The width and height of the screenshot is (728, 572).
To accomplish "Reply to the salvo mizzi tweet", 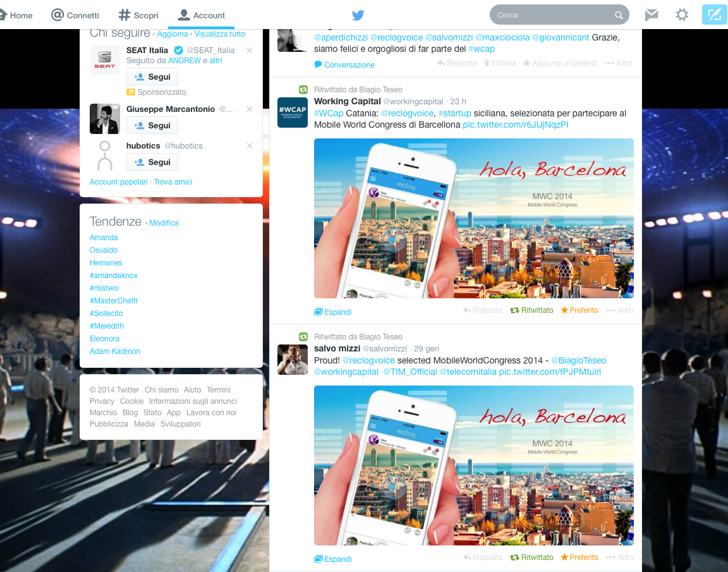I will (483, 557).
